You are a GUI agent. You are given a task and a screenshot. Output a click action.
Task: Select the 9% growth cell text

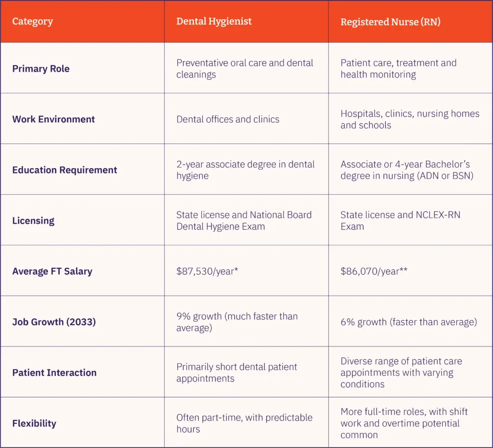(x=237, y=322)
